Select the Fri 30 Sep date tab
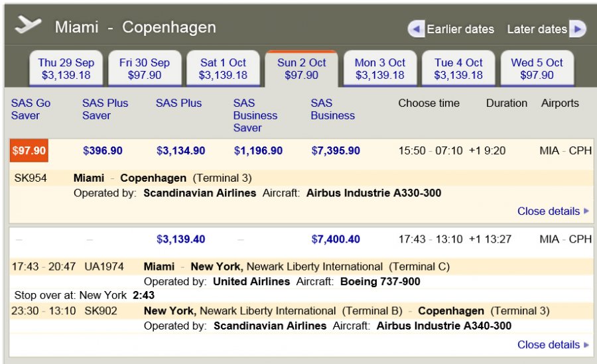 click(145, 68)
